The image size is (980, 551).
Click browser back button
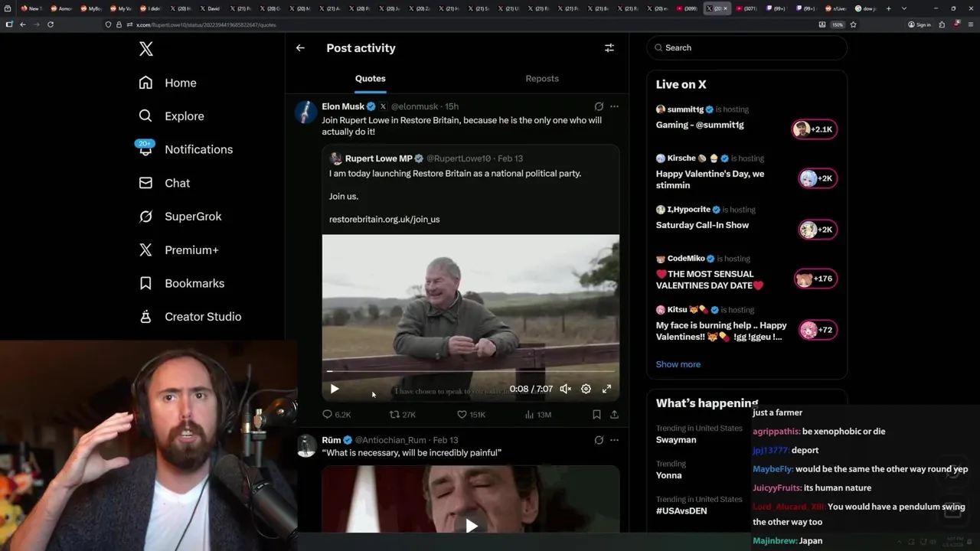pyautogui.click(x=23, y=24)
